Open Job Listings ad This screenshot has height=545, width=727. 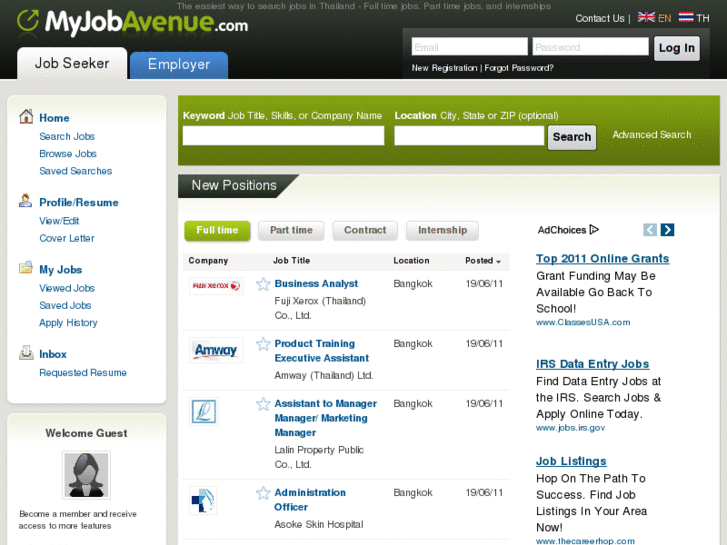[571, 461]
